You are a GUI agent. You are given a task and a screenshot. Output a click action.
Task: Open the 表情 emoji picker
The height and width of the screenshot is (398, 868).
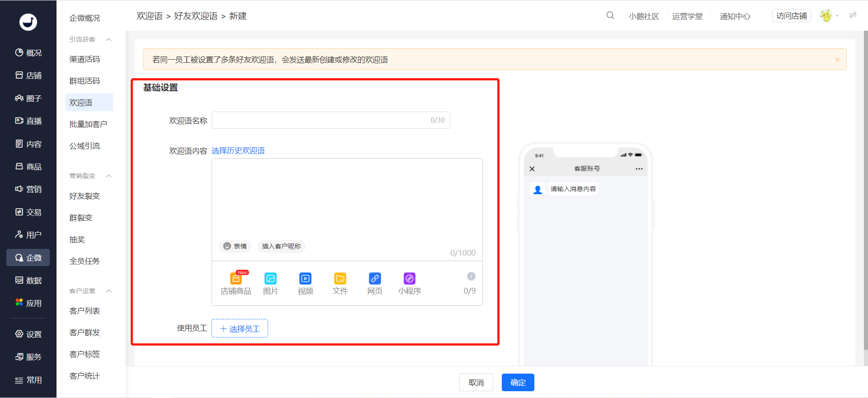point(235,246)
